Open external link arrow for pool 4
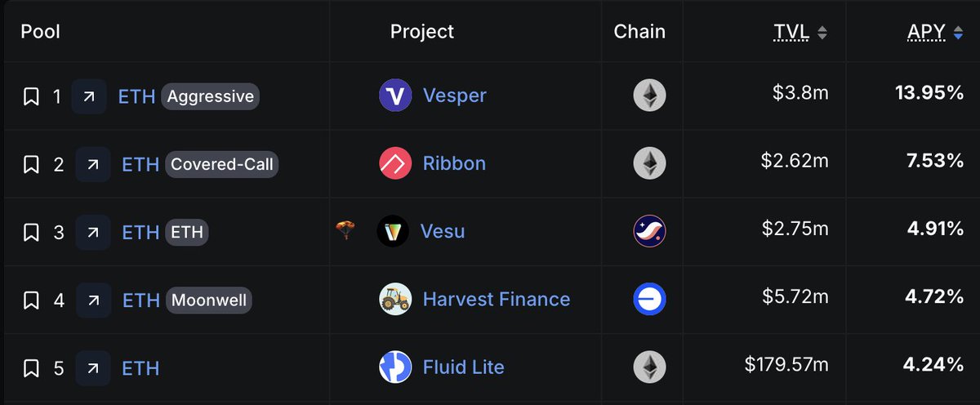 (x=93, y=300)
